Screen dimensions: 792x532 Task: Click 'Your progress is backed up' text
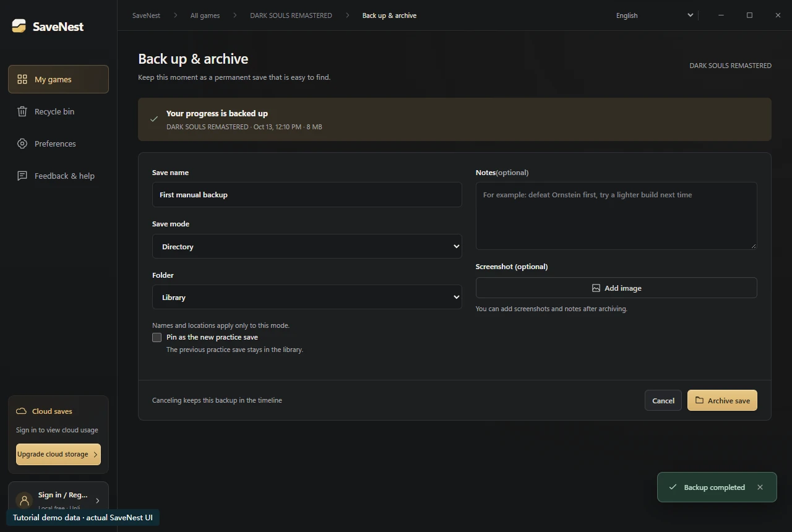tap(217, 113)
